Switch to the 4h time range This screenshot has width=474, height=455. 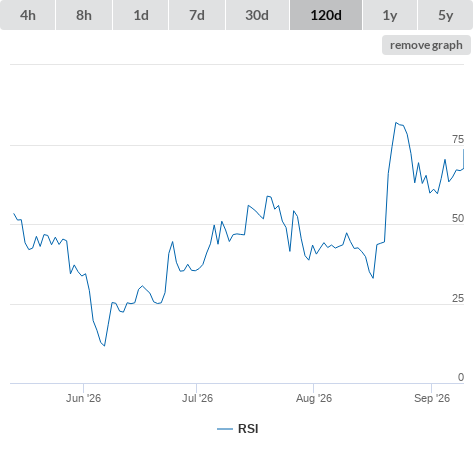28,15
